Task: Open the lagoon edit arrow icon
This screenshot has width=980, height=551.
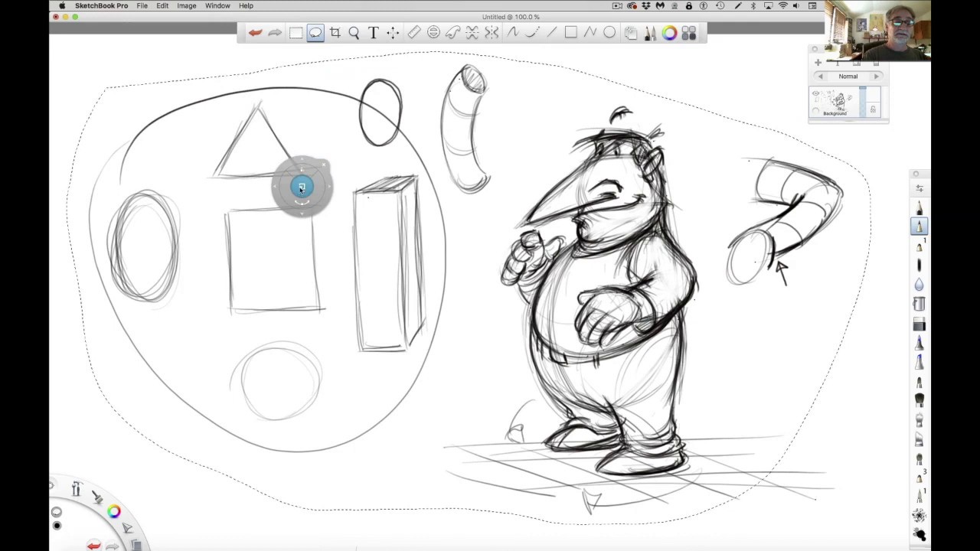Action: point(127,529)
